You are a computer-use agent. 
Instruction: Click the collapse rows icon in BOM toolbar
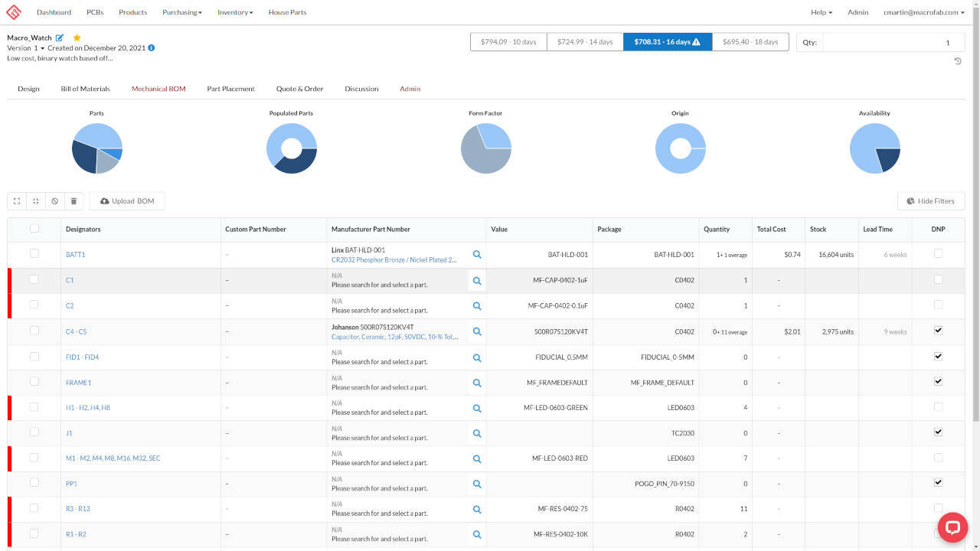[36, 201]
